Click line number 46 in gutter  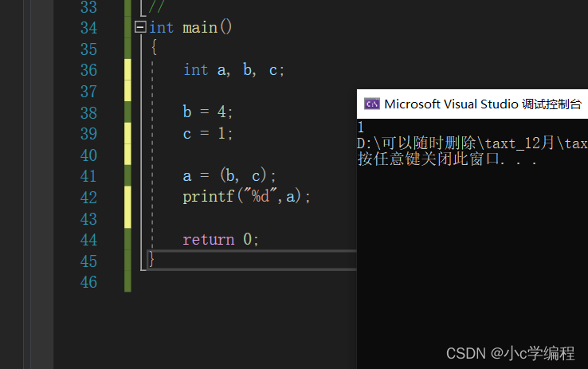[x=88, y=282]
